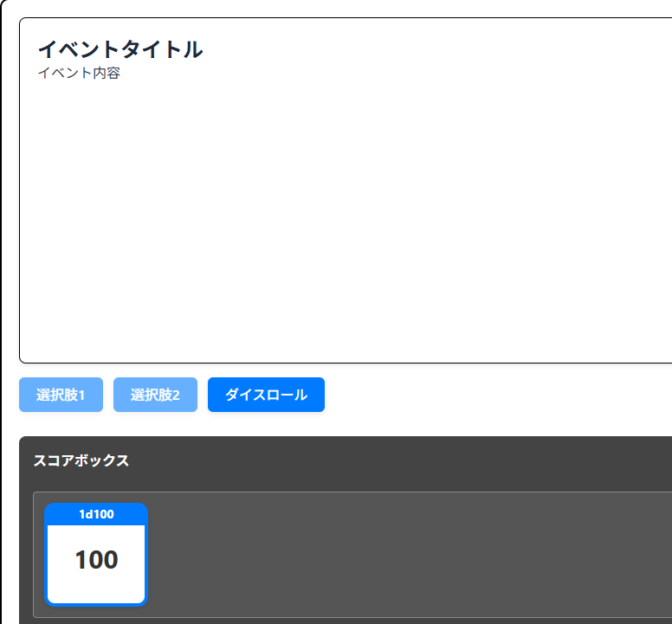
Task: Click the gap between 選択肢1 and 選択肢2
Action: (x=108, y=395)
